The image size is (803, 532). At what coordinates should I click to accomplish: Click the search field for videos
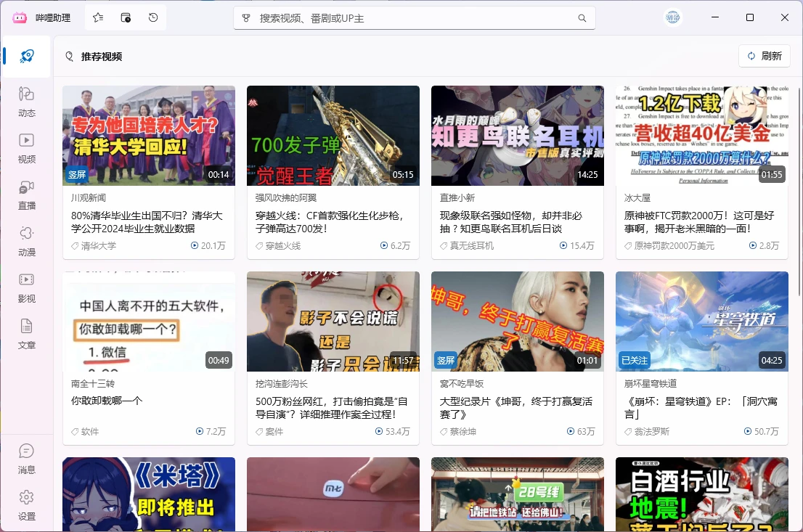415,18
